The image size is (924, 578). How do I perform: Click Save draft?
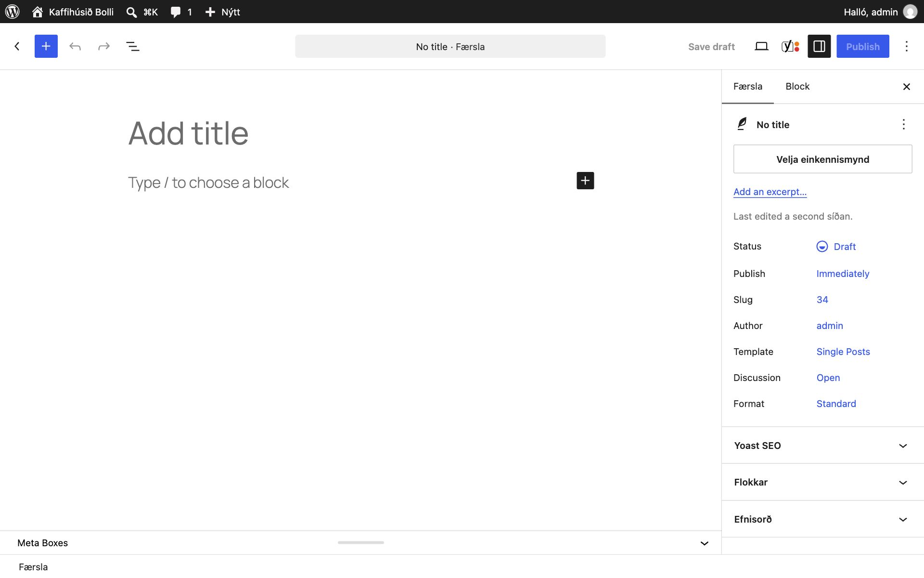(711, 46)
